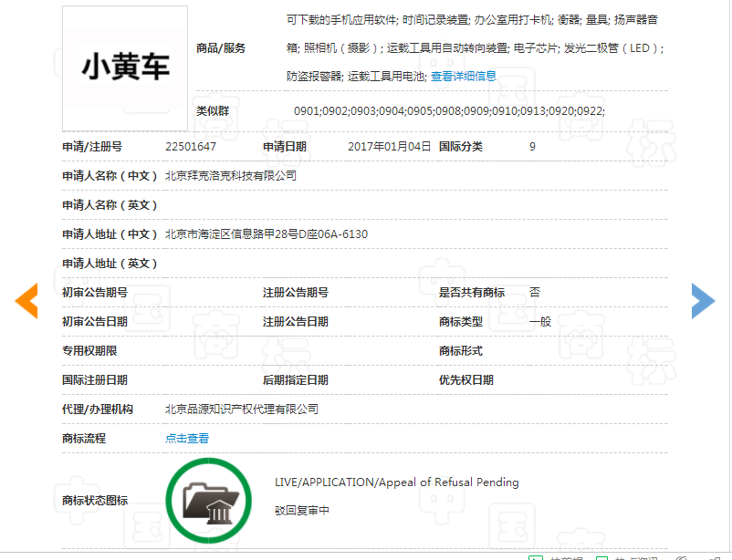Viewport: 732px width, 560px height.
Task: Click the green circular trademark status icon
Action: click(209, 501)
